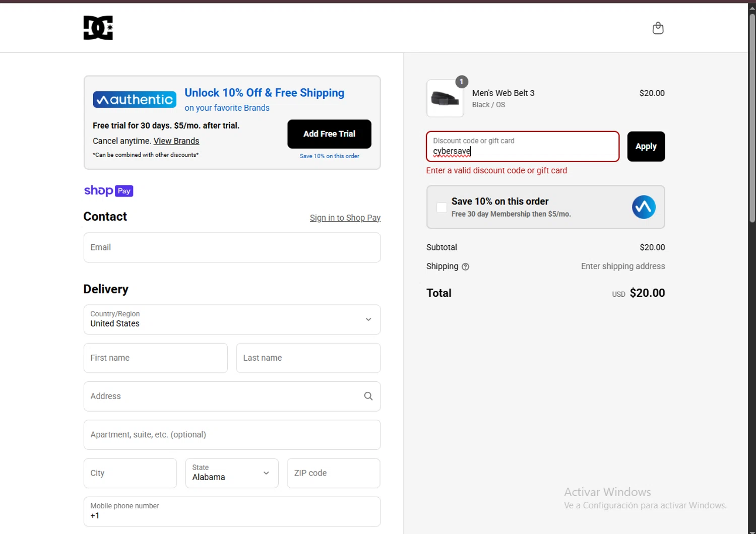Apply the discount code

click(x=646, y=147)
